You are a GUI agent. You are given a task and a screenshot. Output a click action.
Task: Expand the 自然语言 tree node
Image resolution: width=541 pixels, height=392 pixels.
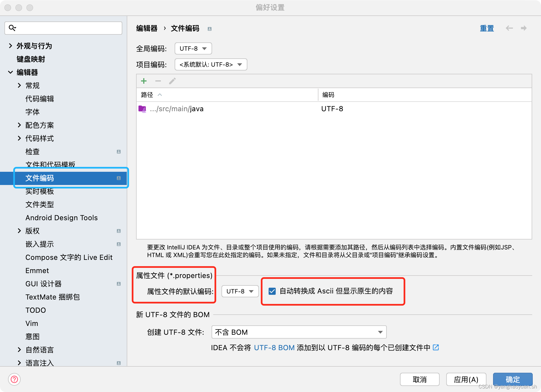click(19, 350)
